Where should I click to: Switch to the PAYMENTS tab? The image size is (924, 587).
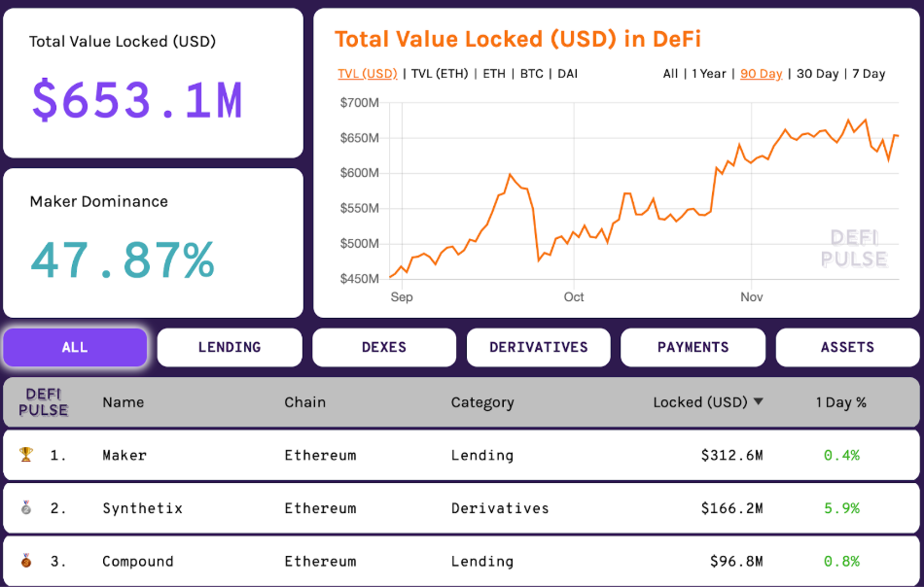coord(693,347)
